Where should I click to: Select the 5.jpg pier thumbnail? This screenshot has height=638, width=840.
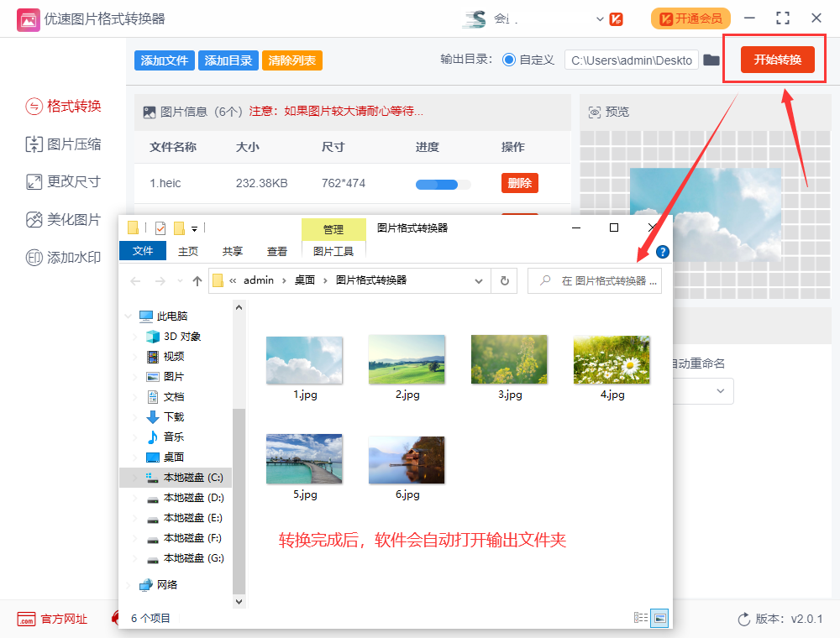click(x=304, y=459)
